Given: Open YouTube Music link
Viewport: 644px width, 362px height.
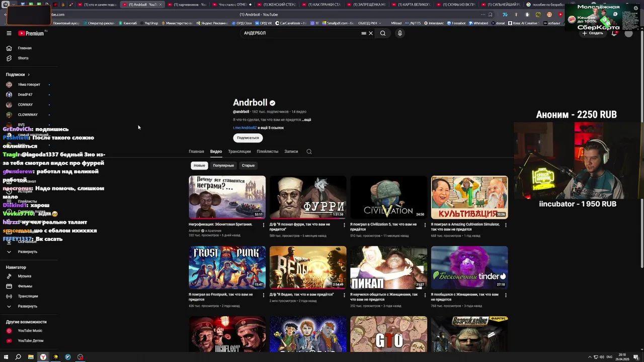Looking at the screenshot, I should pos(29,331).
